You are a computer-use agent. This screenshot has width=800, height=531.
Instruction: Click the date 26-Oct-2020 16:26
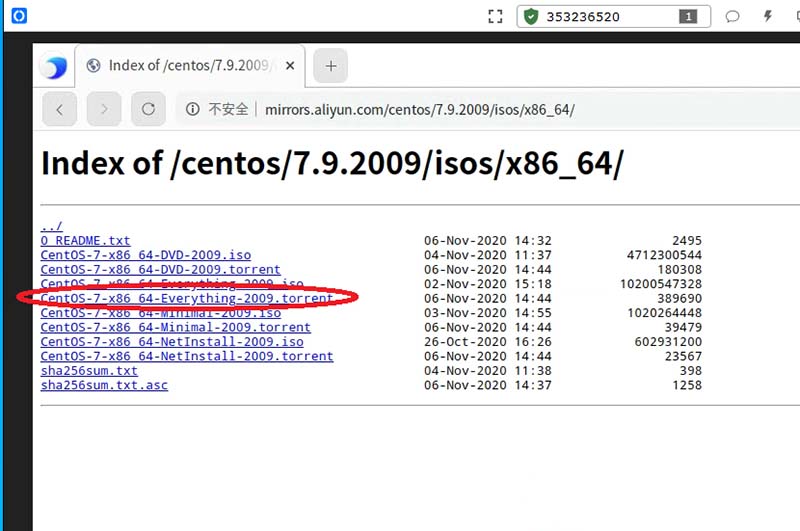coord(488,341)
